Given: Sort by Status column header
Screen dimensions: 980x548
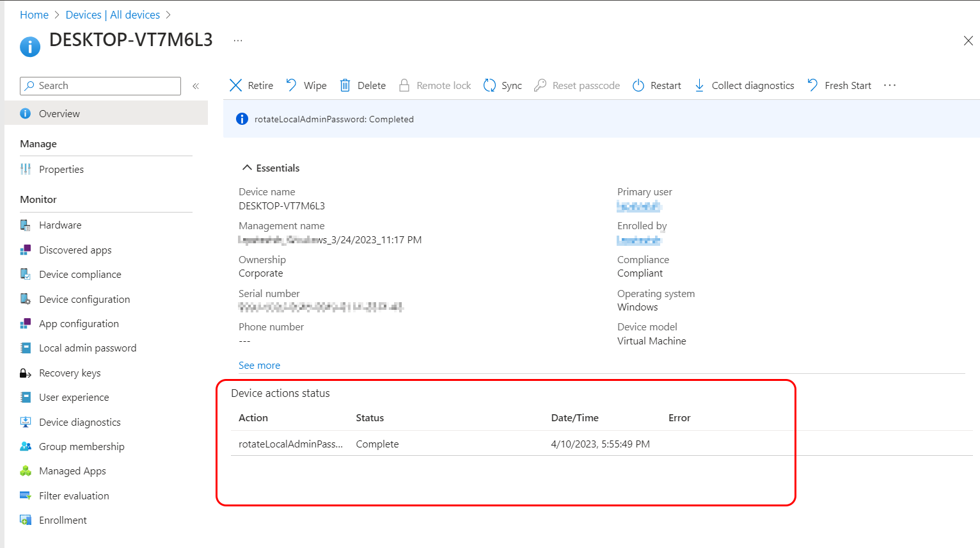Looking at the screenshot, I should click(x=370, y=417).
